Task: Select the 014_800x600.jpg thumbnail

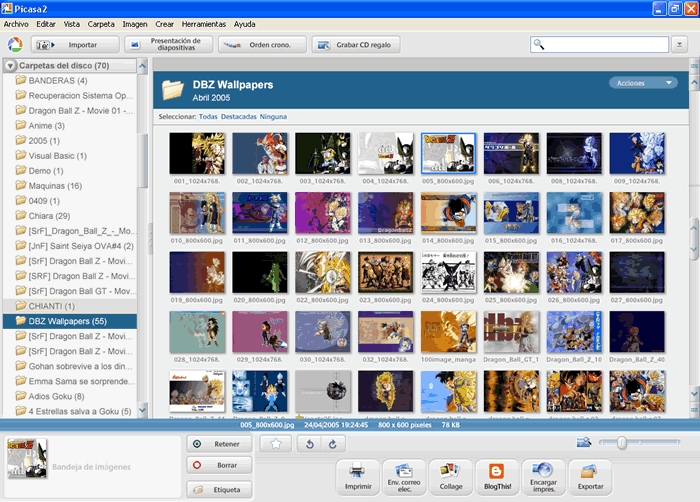Action: (x=448, y=213)
